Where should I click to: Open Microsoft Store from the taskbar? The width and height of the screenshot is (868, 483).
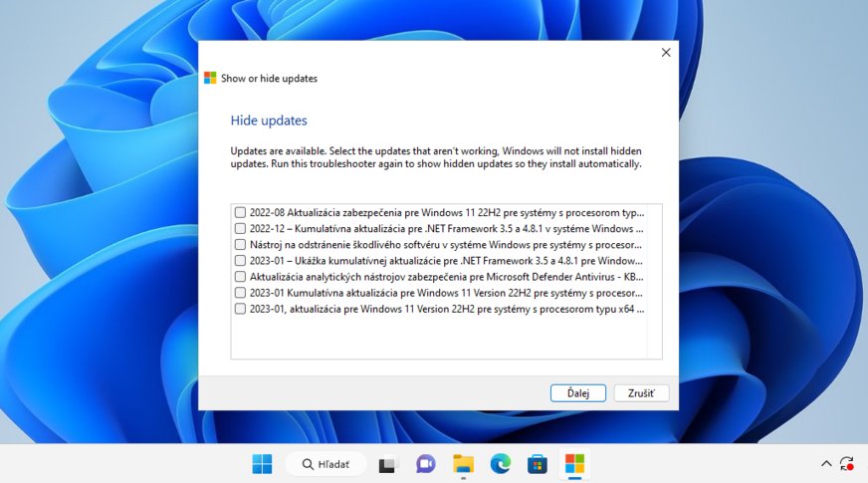538,464
